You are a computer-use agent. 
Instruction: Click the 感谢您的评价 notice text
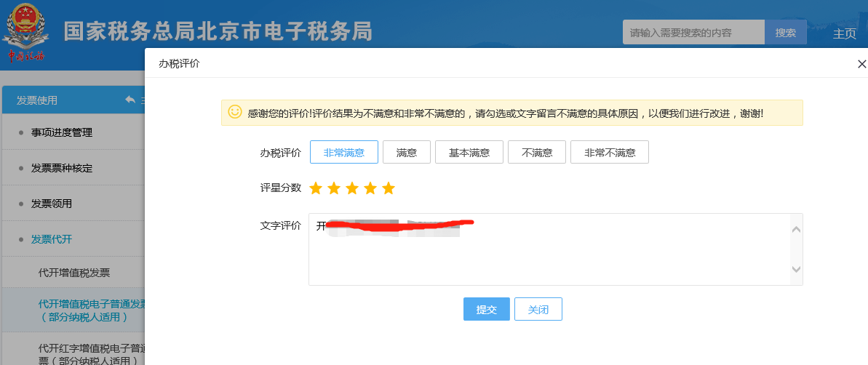[x=506, y=113]
